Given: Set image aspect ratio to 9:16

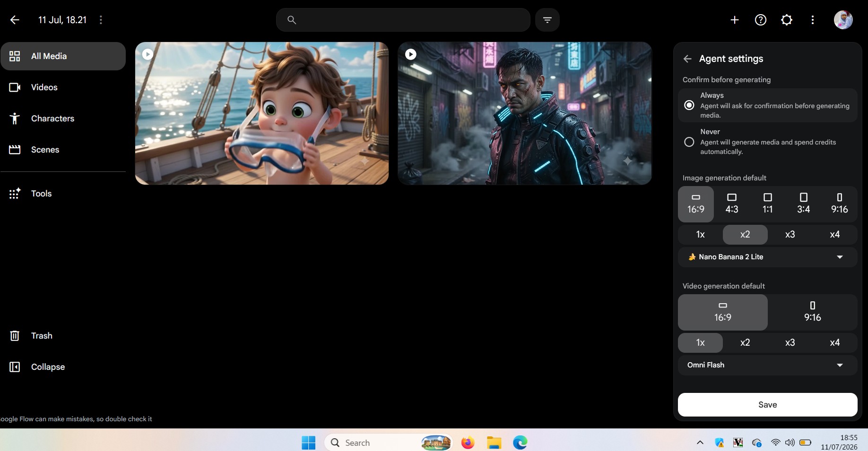Looking at the screenshot, I should [x=840, y=204].
